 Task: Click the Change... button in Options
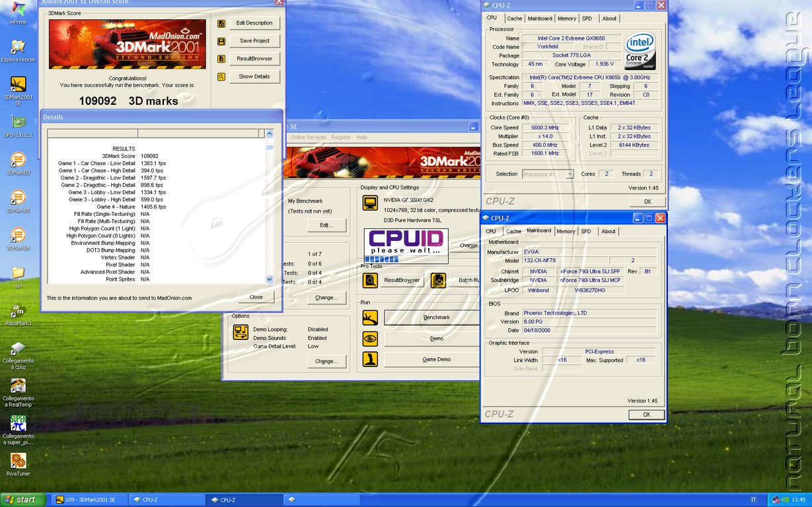coord(326,362)
